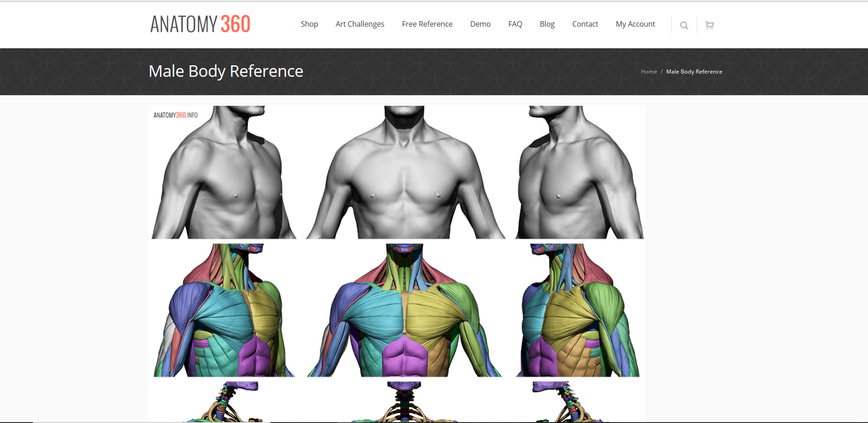
Task: Click the search magnifier icon
Action: click(684, 25)
